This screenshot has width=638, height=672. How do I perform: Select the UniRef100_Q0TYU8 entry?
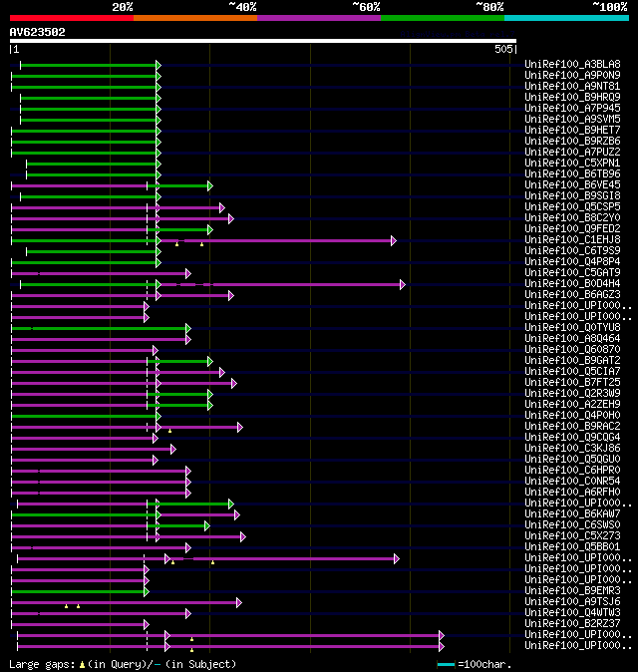(572, 327)
